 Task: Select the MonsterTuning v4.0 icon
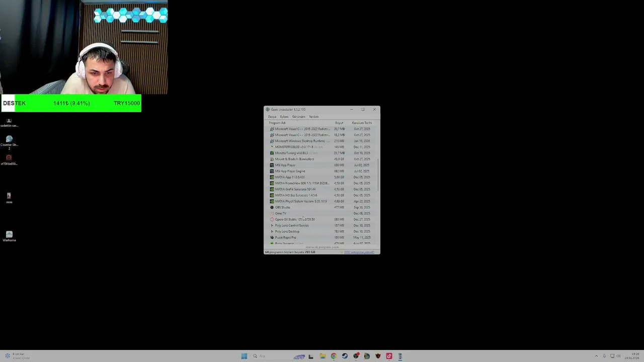tap(272, 153)
